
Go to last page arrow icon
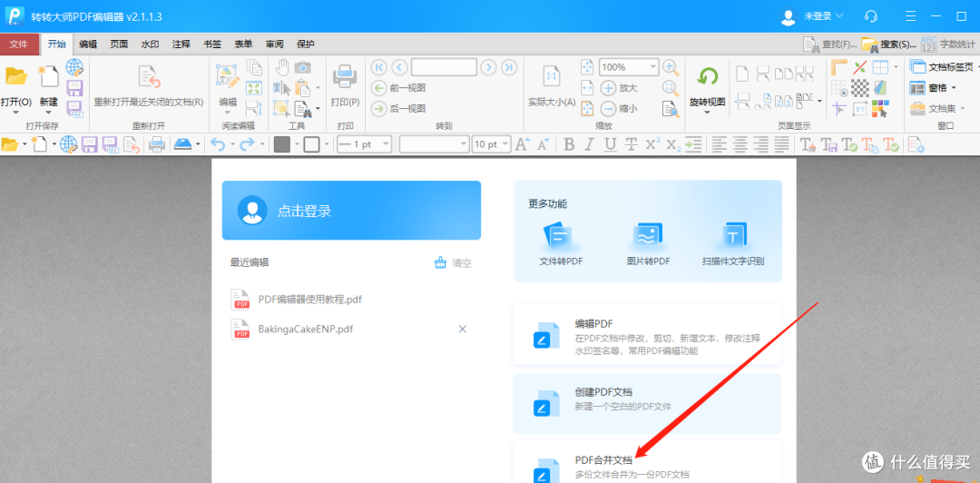tap(509, 67)
